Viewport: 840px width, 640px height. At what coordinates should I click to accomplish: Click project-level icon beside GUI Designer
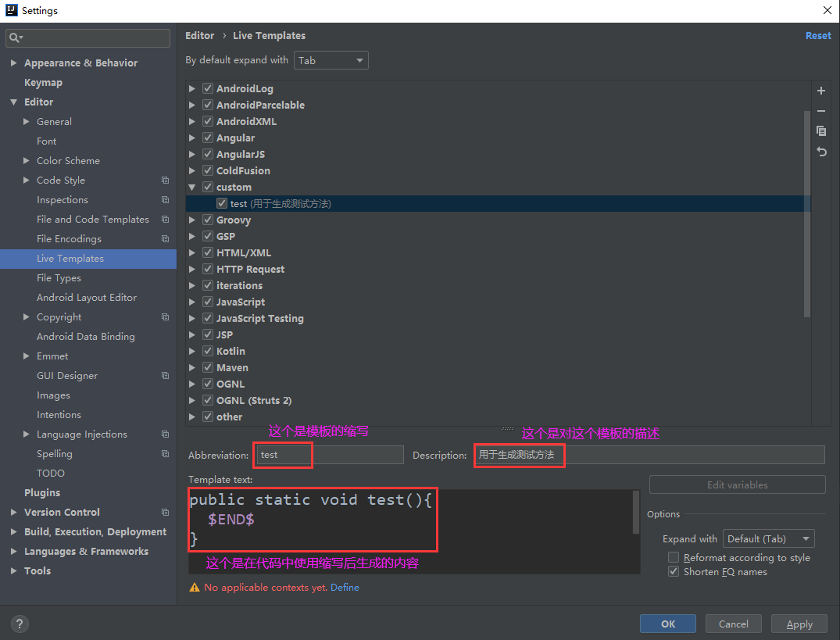(x=165, y=376)
